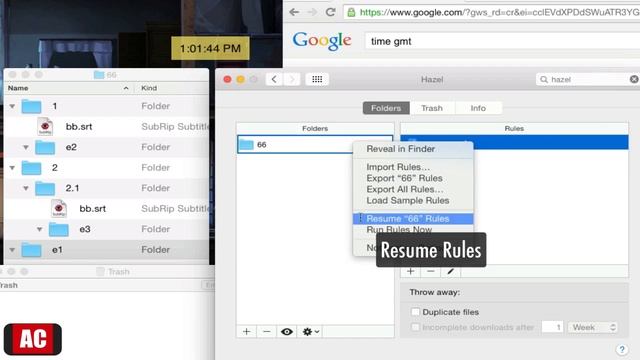This screenshot has width=640, height=360.
Task: Open Hazel help question mark
Action: point(622,349)
